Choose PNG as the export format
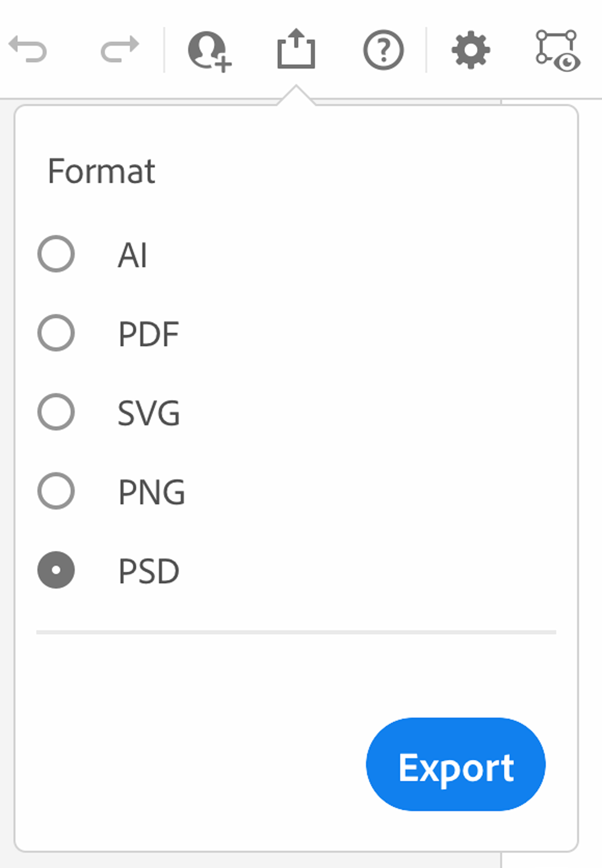This screenshot has height=868, width=602. click(x=56, y=491)
